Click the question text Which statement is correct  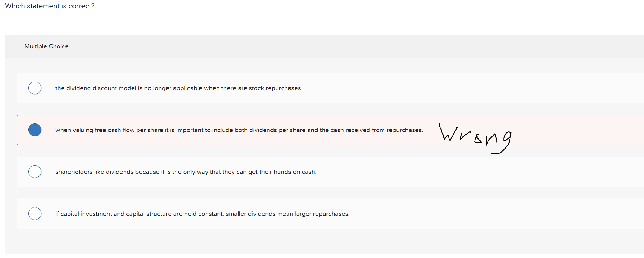[50, 6]
